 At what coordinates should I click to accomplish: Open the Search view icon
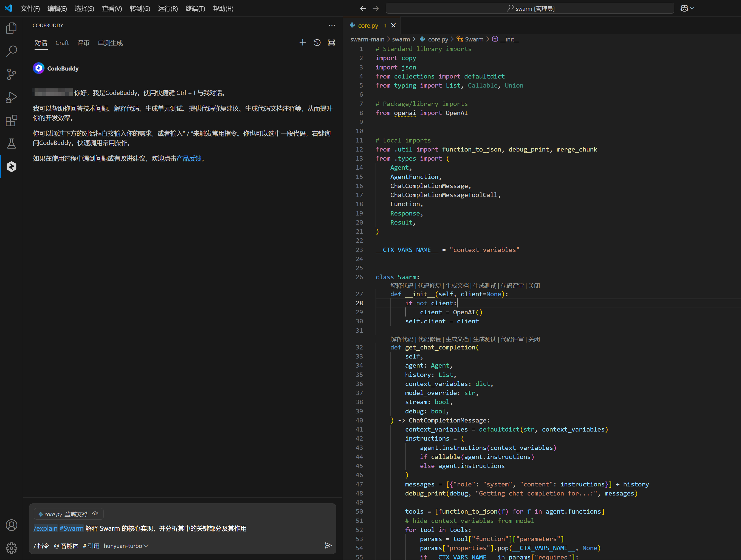click(x=12, y=51)
